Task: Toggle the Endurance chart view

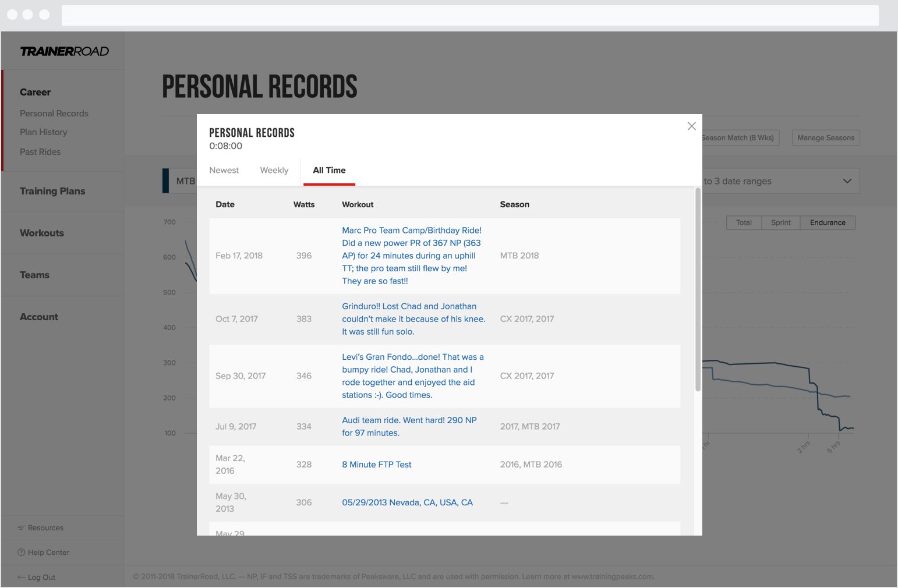Action: 828,222
